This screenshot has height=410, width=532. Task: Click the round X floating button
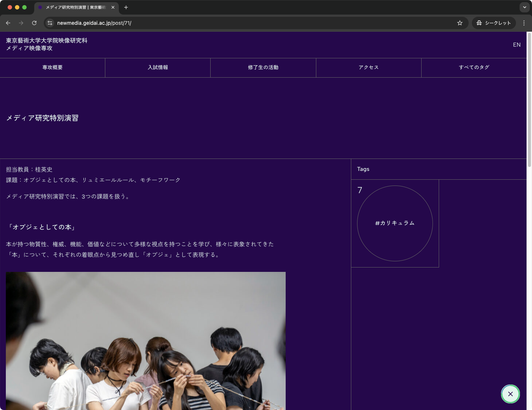click(510, 394)
